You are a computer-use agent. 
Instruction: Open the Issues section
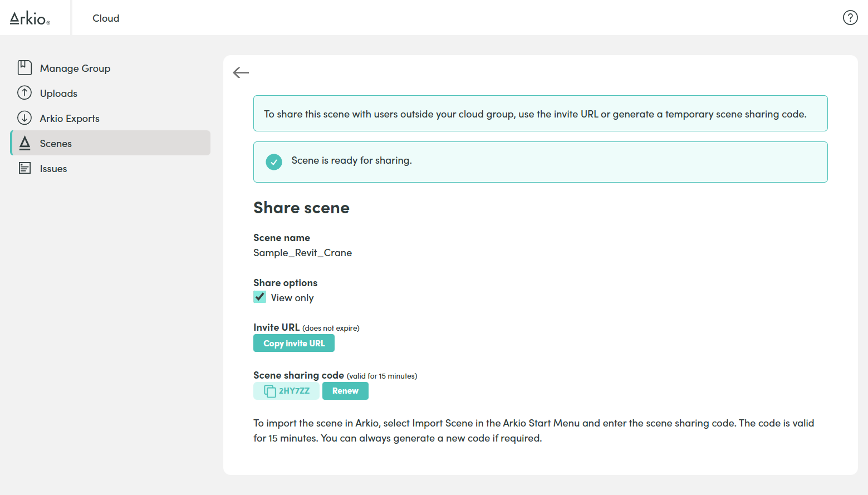pyautogui.click(x=110, y=168)
